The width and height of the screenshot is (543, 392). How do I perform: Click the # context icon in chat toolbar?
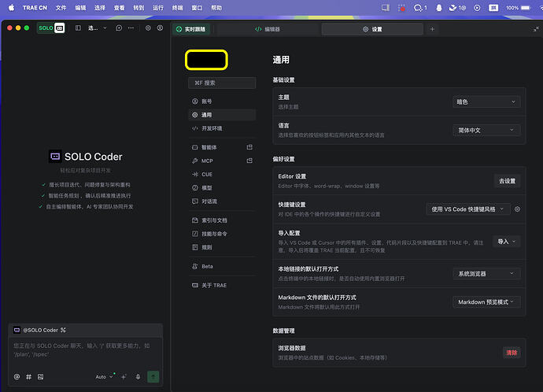tap(29, 377)
